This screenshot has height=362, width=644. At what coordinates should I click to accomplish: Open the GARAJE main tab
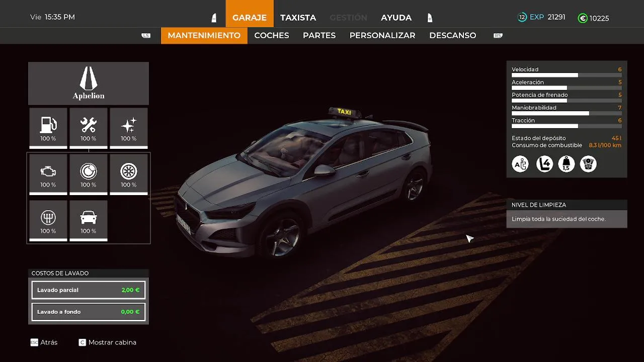coord(250,14)
